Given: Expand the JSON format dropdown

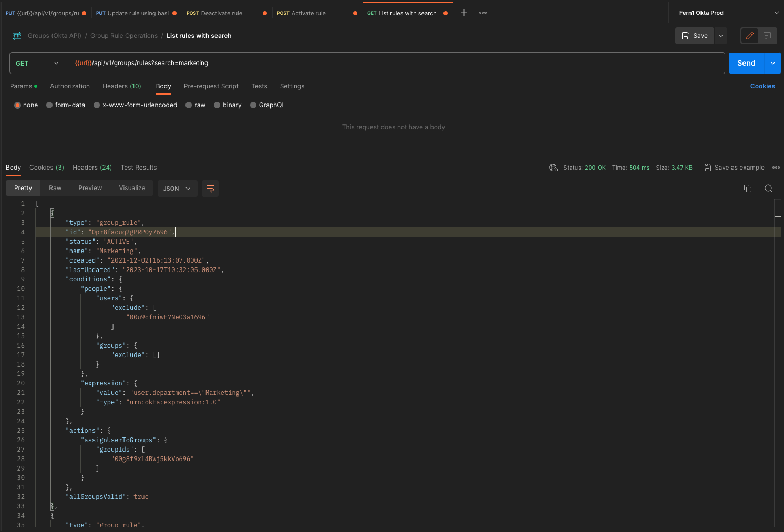Looking at the screenshot, I should click(x=177, y=189).
